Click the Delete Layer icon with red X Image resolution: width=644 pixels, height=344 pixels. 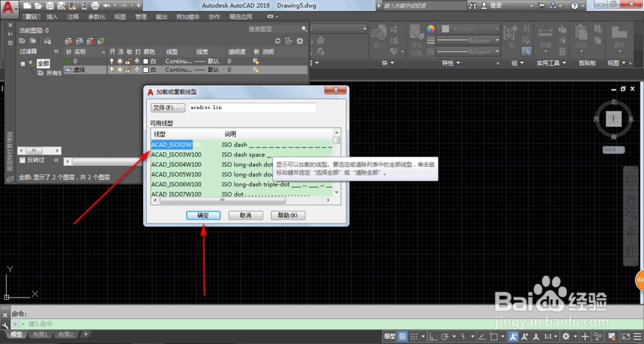pyautogui.click(x=90, y=41)
